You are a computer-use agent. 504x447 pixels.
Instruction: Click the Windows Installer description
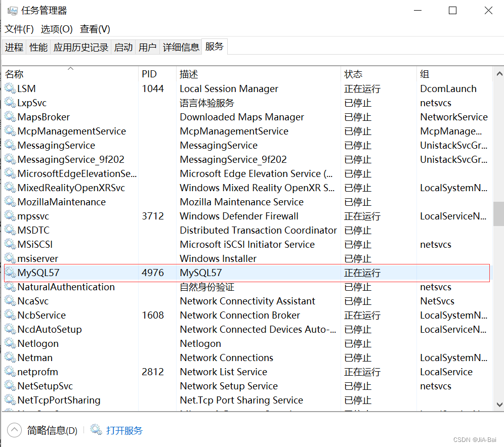tap(218, 258)
